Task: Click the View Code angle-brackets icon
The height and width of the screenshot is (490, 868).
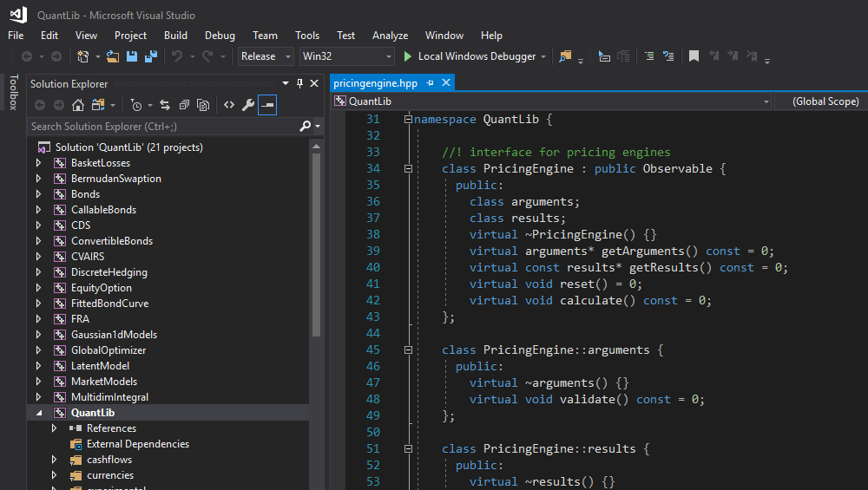Action: click(x=229, y=105)
